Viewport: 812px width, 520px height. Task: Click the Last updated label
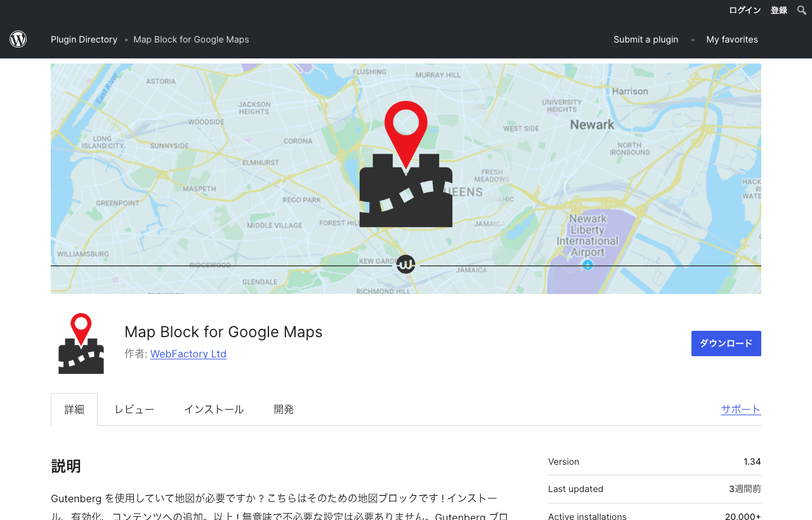[575, 489]
